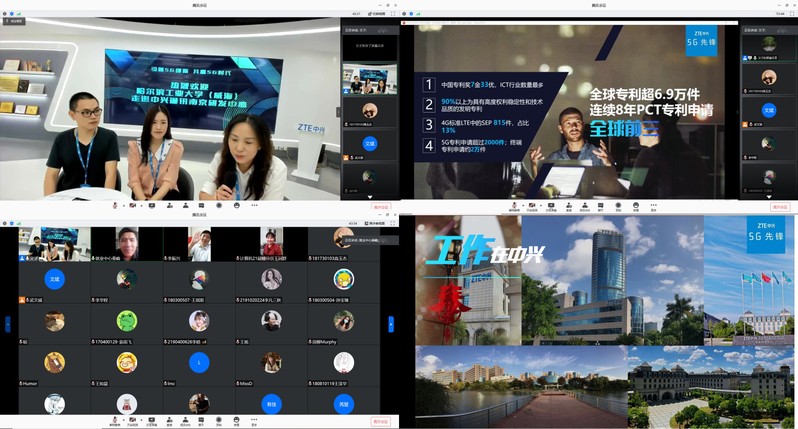798x429 pixels.
Task: Click red leave meeting button in bottom-left window
Action: point(381,422)
